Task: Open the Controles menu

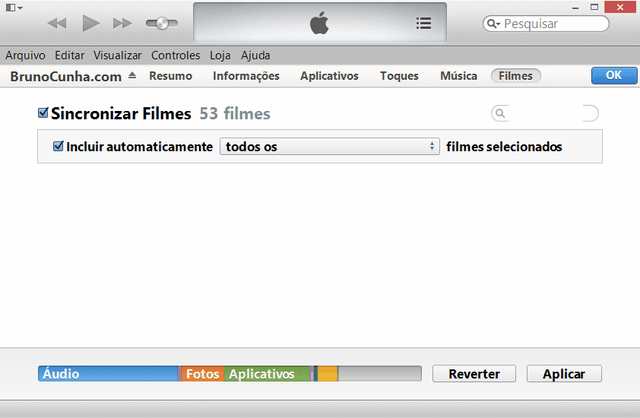Action: (176, 55)
